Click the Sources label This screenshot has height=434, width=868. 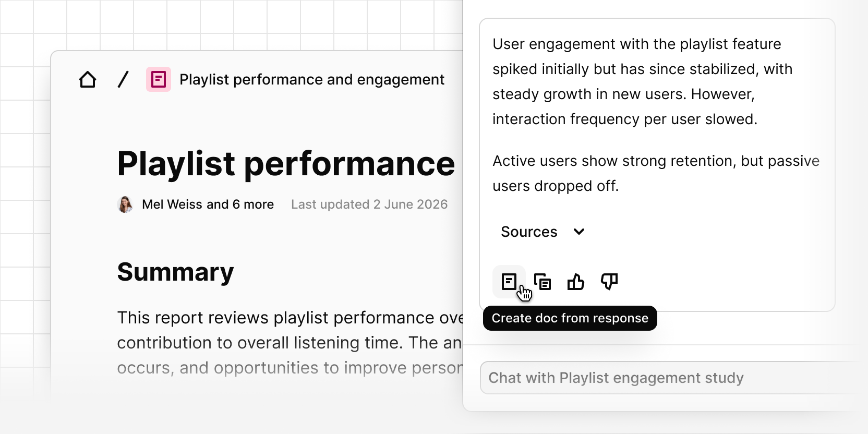pyautogui.click(x=529, y=232)
